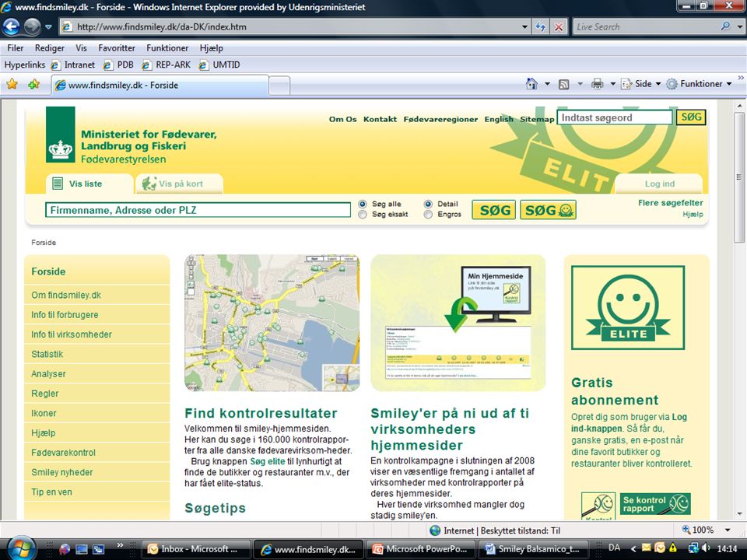Image resolution: width=747 pixels, height=560 pixels.
Task: Click the large Elite smiley badge
Action: [x=628, y=308]
